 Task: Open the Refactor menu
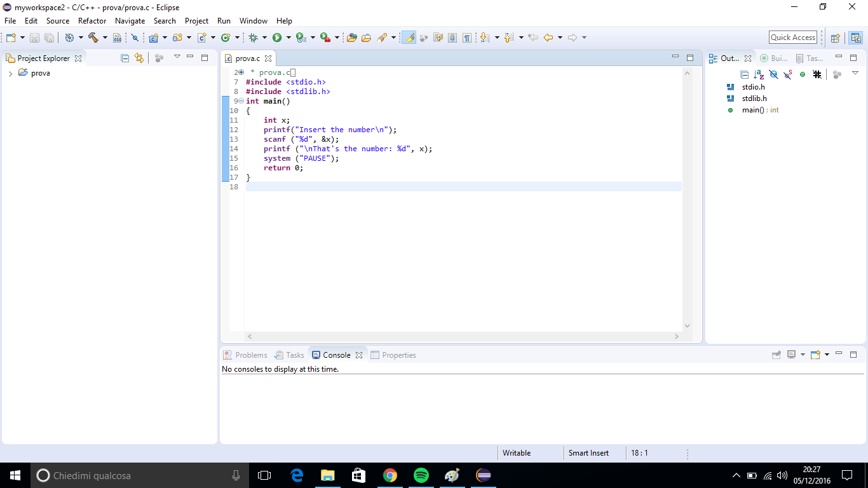92,21
